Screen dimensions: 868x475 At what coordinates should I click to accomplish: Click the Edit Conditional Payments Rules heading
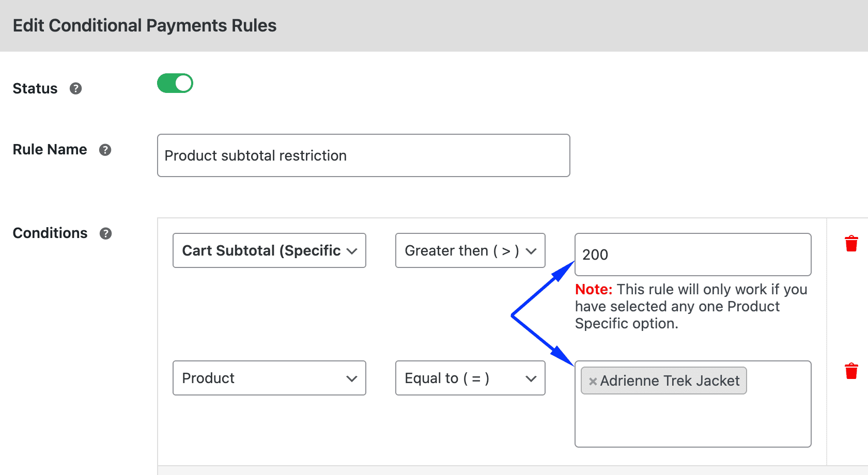tap(145, 25)
